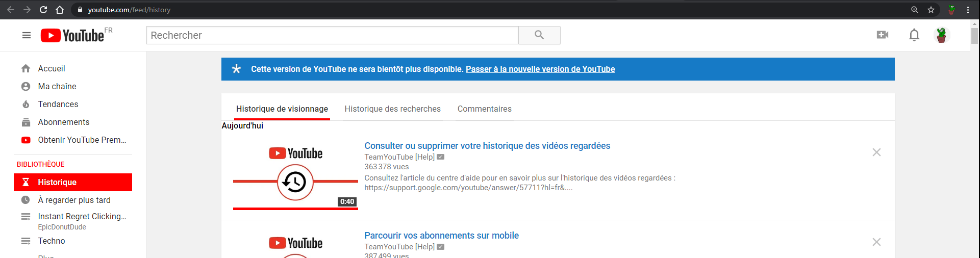This screenshot has height=258, width=980.
Task: Open video title 'Consulter ou supprimer votre historique'
Action: tap(487, 146)
